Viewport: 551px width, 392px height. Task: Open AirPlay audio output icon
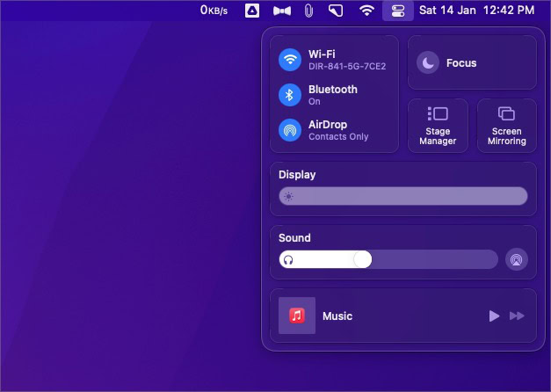point(516,260)
